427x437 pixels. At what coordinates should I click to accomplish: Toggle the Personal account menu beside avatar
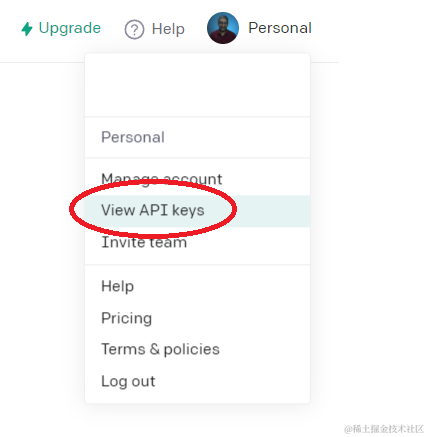(x=280, y=28)
